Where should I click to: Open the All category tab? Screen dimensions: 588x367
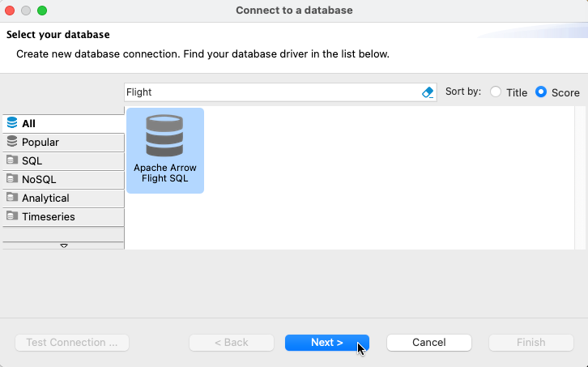click(63, 123)
